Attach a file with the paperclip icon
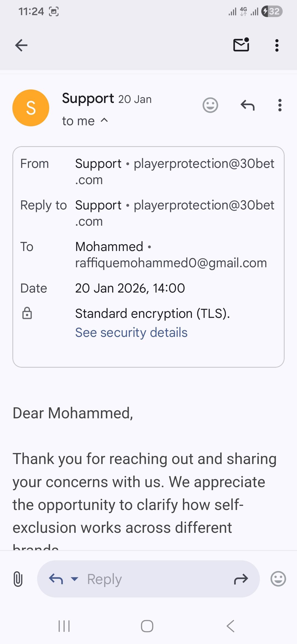The width and height of the screenshot is (297, 644). coord(18,579)
